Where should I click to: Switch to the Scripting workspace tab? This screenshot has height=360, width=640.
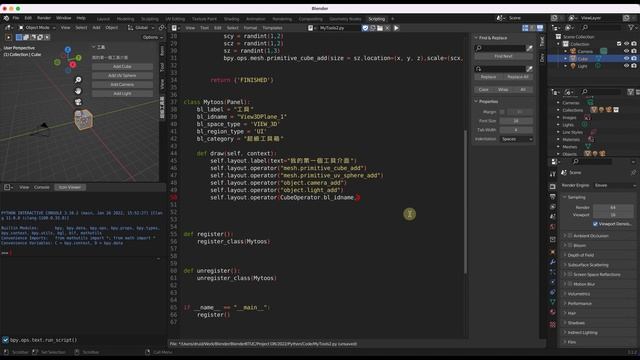pyautogui.click(x=376, y=19)
